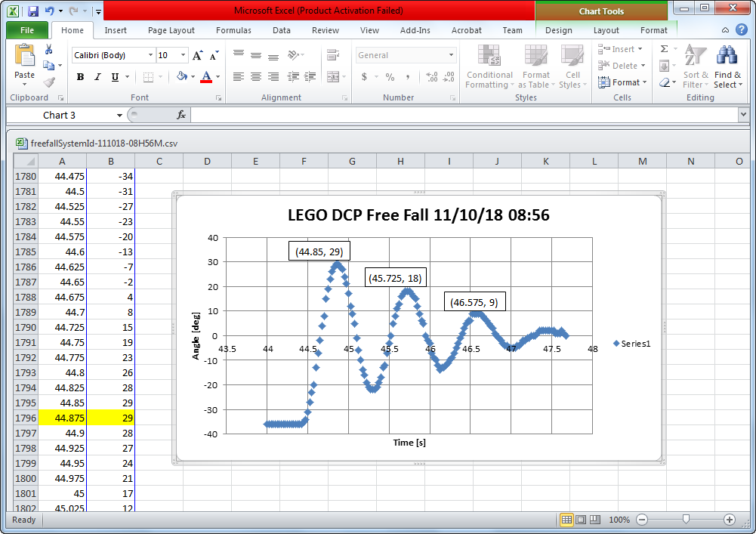
Task: Shrink font size with smaller A icon
Action: [x=214, y=55]
